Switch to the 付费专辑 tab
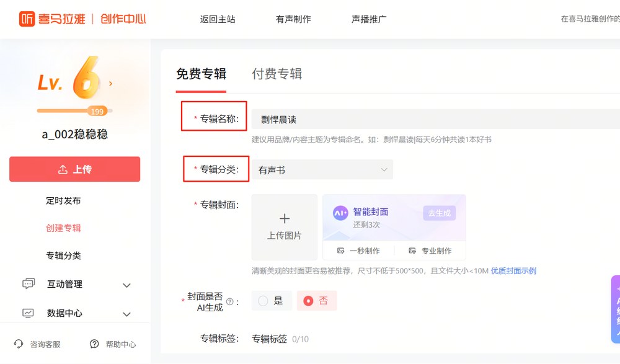The width and height of the screenshot is (620, 364). click(x=277, y=74)
